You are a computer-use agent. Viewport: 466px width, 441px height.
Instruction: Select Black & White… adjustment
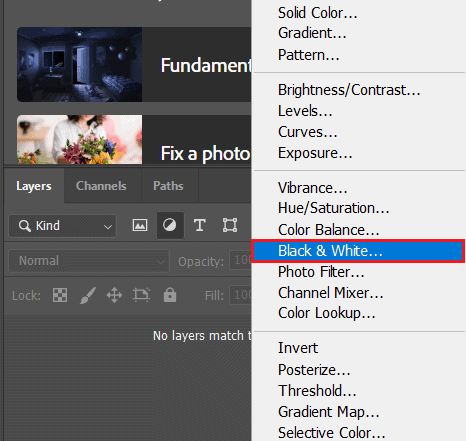click(x=358, y=251)
